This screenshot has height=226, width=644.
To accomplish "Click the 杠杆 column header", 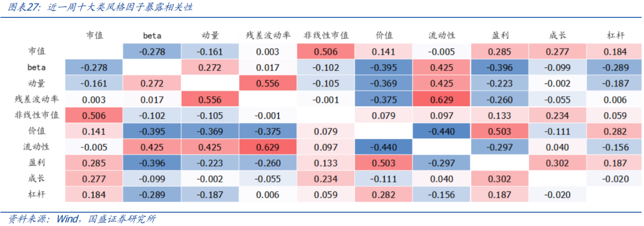I will [615, 35].
